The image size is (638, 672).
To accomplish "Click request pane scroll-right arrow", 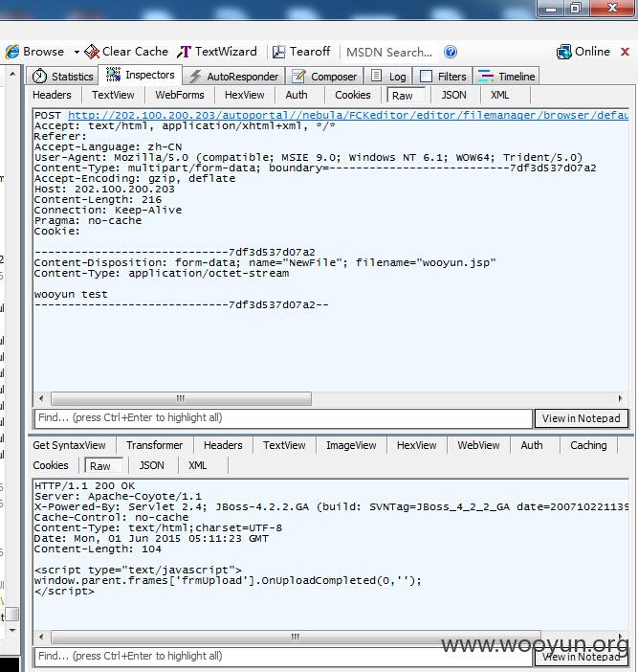I will 620,398.
